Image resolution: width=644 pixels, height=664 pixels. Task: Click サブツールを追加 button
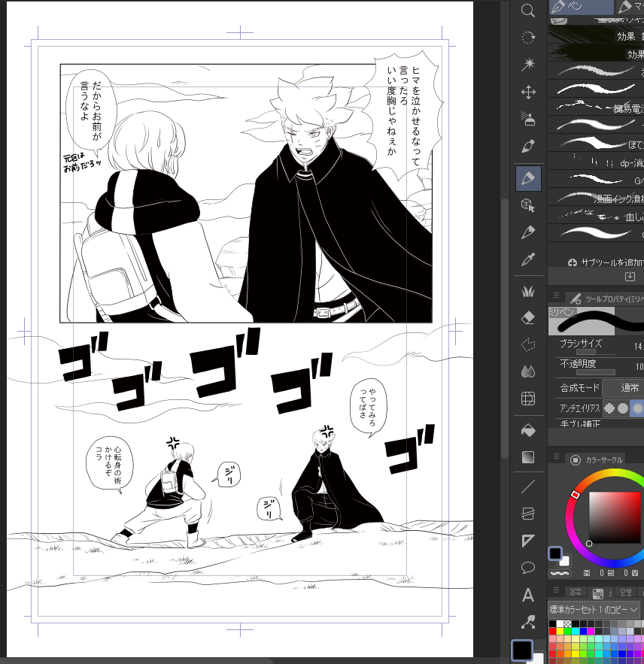606,262
